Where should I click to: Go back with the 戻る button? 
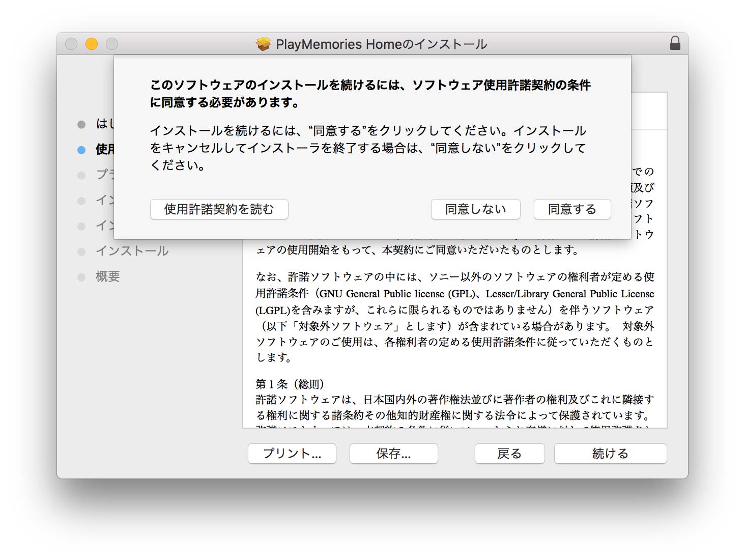coord(509,454)
